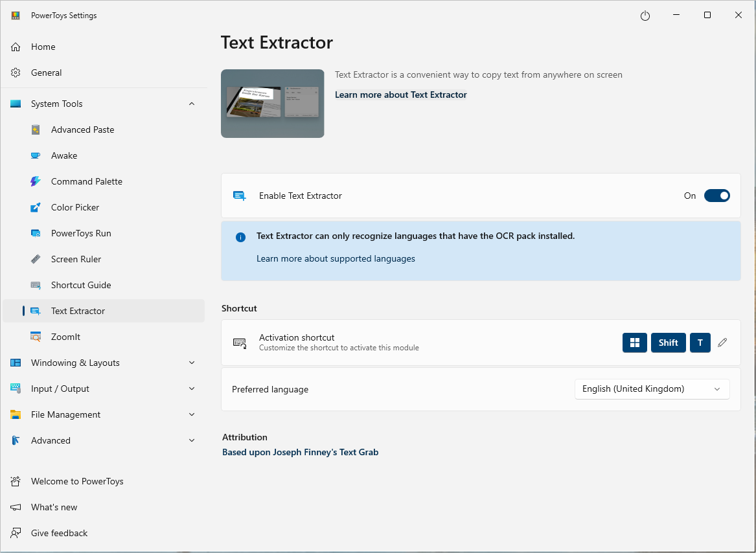Open the Preferred language dropdown
756x553 pixels.
point(652,389)
